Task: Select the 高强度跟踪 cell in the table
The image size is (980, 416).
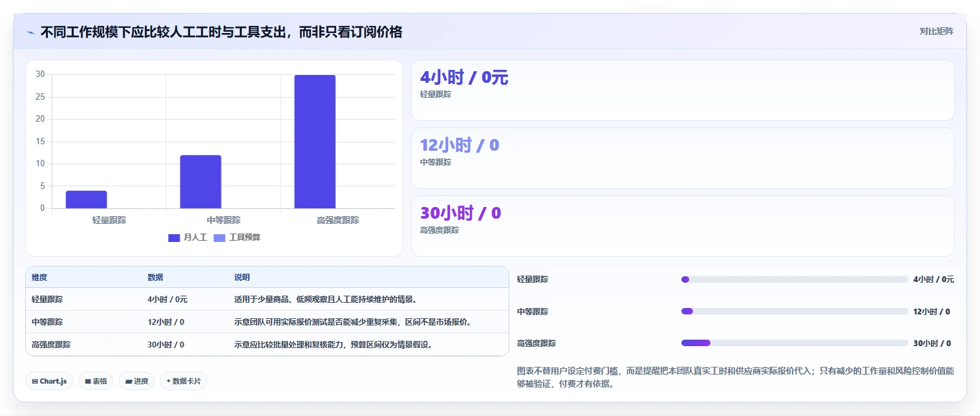Action: [51, 344]
